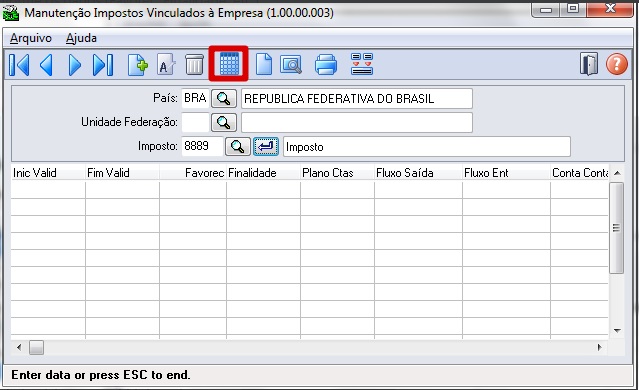Open the blue grid table icon

coord(229,64)
